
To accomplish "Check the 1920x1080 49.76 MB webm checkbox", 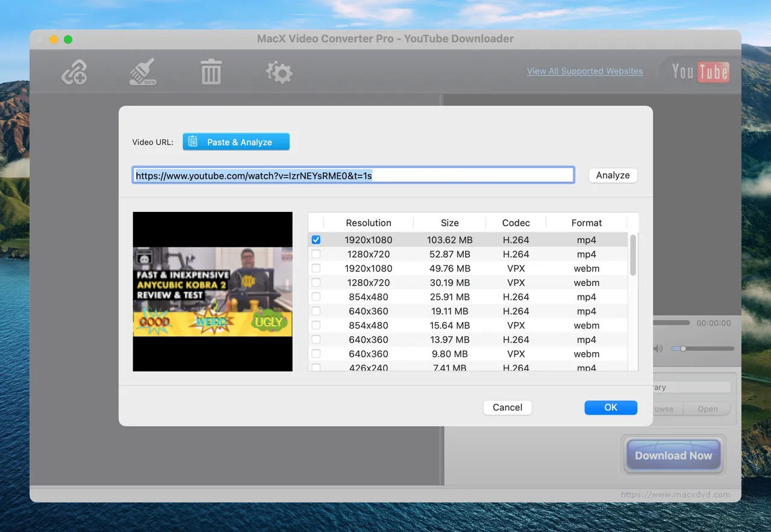I will tap(316, 268).
